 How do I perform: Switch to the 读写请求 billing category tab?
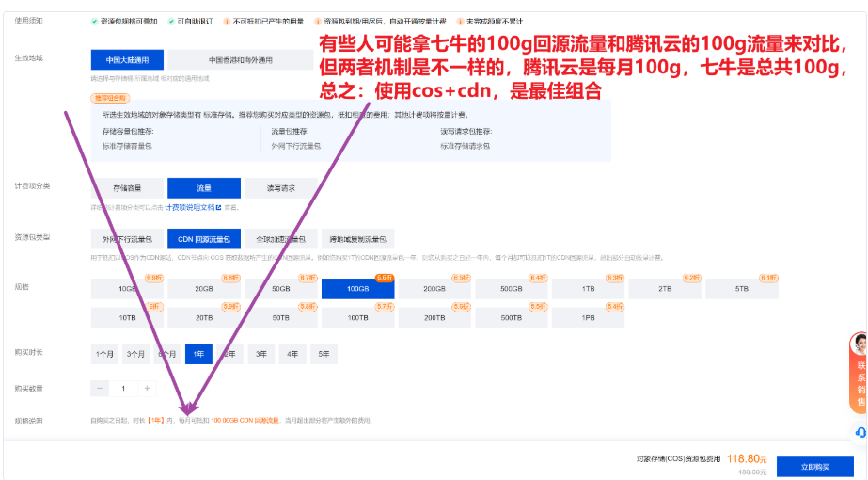pos(280,188)
